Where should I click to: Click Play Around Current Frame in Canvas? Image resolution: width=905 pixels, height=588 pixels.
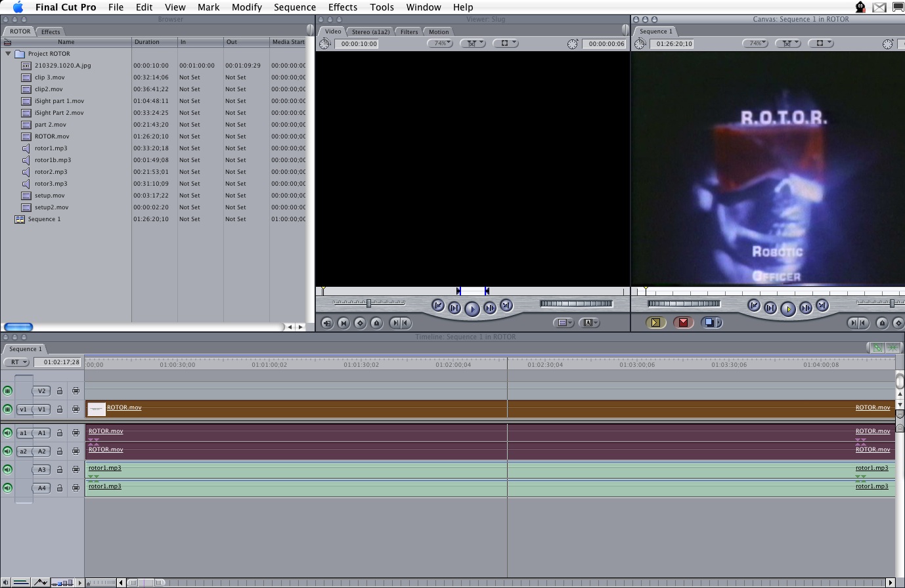tap(806, 307)
